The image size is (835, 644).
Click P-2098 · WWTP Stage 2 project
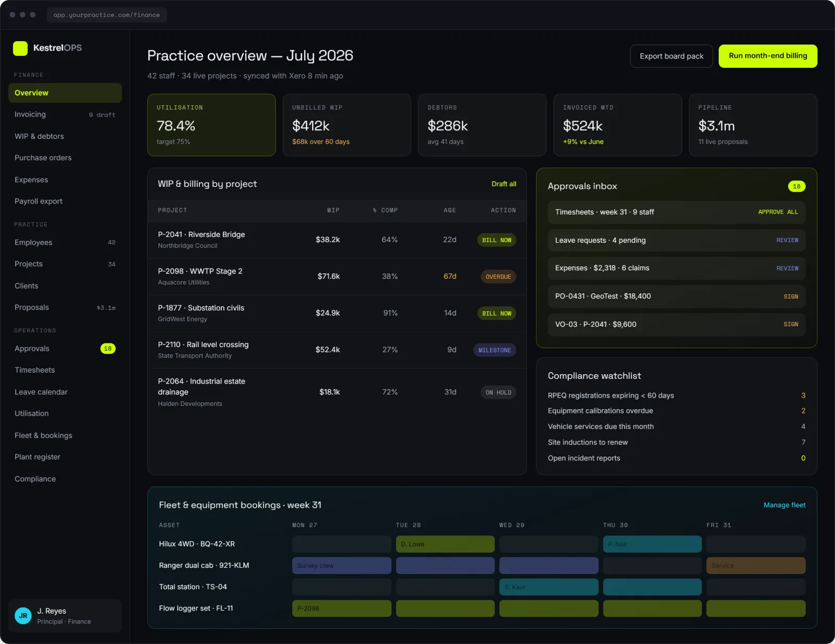pyautogui.click(x=200, y=271)
